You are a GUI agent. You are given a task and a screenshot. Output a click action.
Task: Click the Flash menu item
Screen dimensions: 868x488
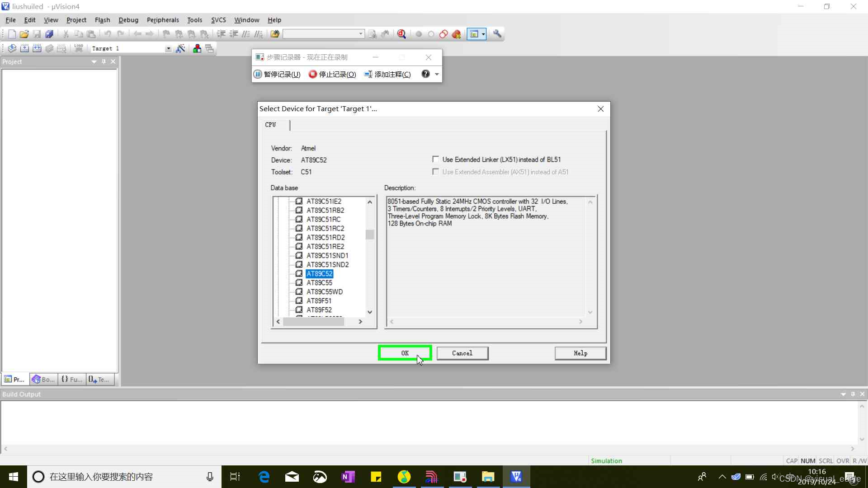(103, 20)
